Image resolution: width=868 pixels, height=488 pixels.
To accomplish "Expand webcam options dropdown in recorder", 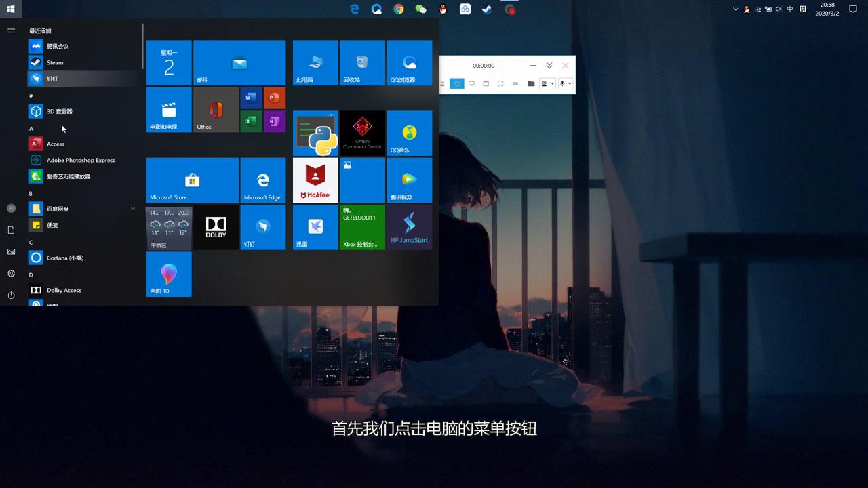I will pos(553,83).
